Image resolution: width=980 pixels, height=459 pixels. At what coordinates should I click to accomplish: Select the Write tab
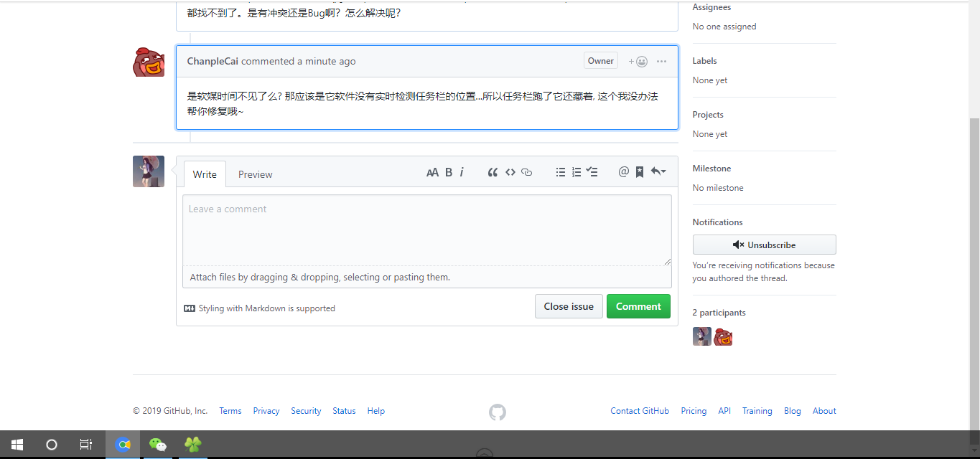point(205,174)
